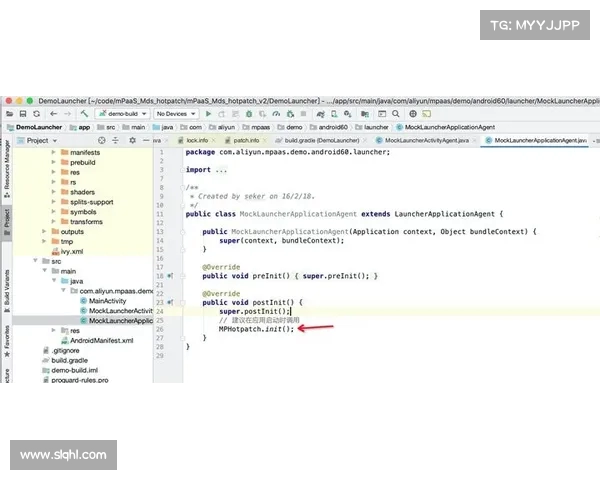Click the Open folder toolbar icon
Screen dimensions: 600x480
click(10, 114)
